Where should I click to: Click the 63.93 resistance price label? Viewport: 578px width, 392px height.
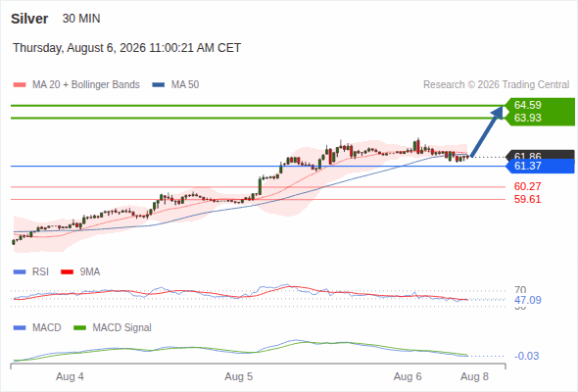(x=527, y=118)
